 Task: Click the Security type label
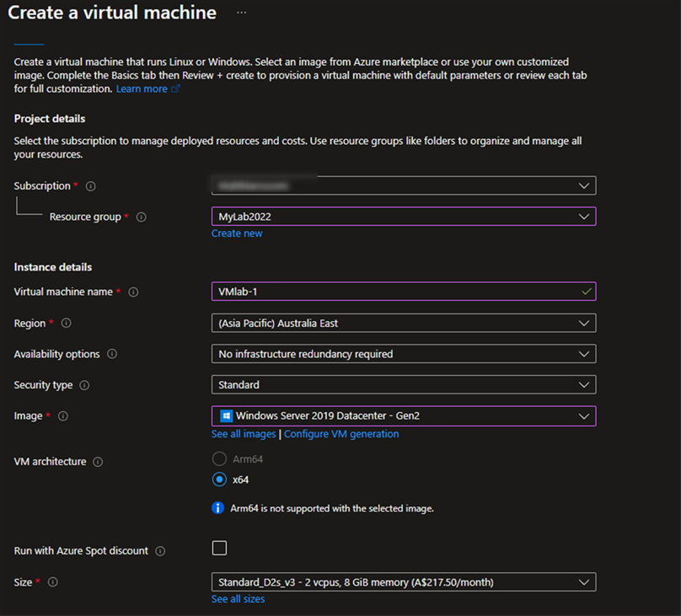(44, 385)
